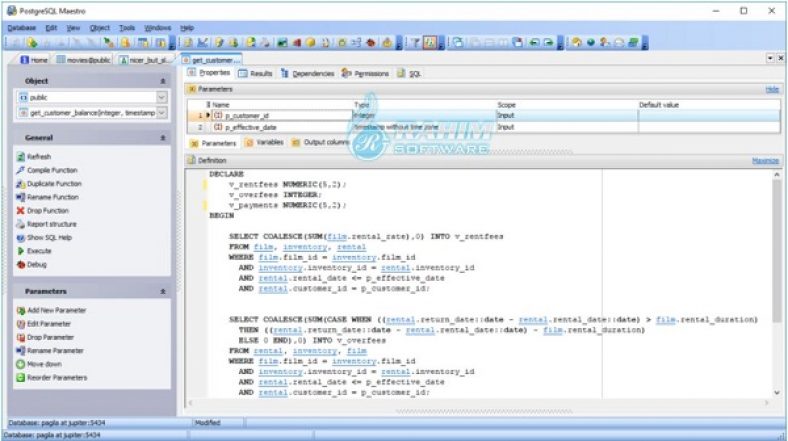Viewport: 788px width, 441px height.
Task: Click the Maximize link in Definition header
Action: click(765, 161)
